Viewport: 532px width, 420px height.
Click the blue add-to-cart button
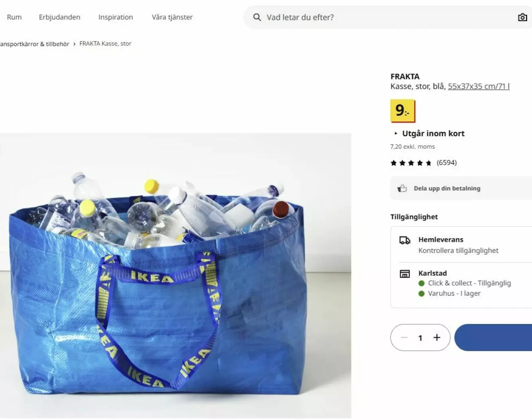[x=494, y=338]
